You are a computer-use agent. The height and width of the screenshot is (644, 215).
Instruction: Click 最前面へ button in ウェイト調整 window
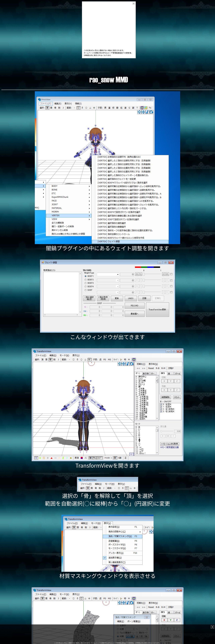tap(134, 314)
